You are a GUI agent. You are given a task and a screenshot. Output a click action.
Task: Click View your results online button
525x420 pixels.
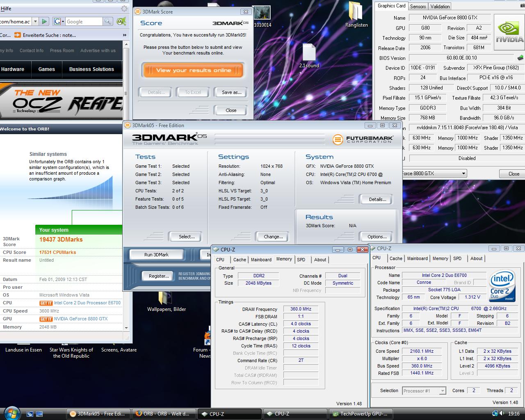click(193, 70)
